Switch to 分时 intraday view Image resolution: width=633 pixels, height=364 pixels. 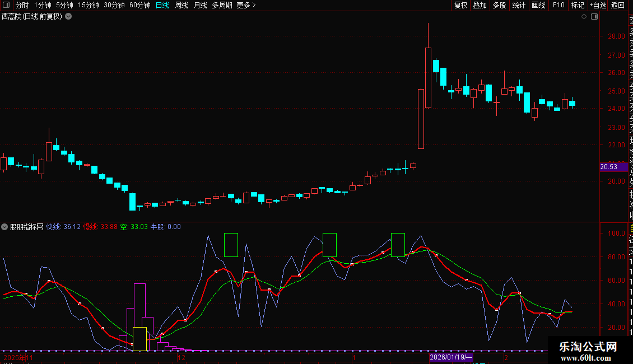(22, 5)
